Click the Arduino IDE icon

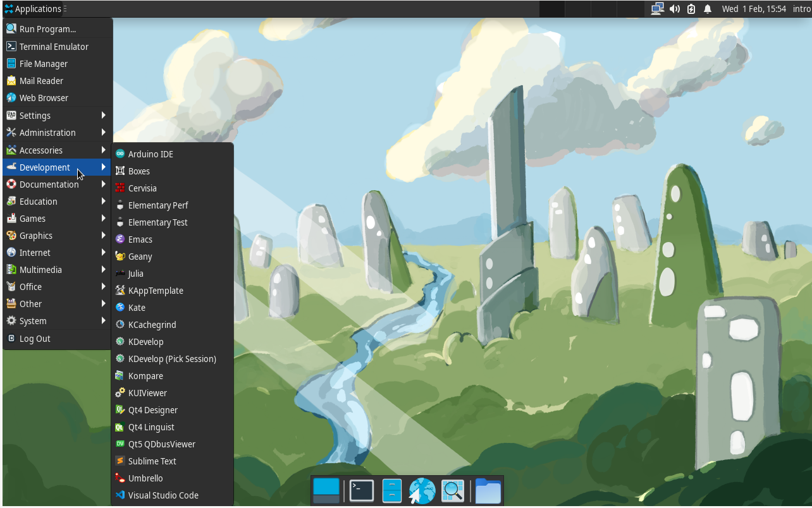click(x=120, y=154)
